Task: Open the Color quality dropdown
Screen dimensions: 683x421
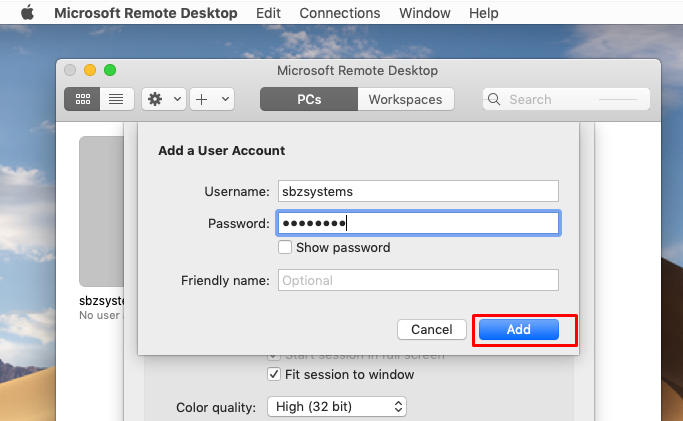Action: point(337,407)
